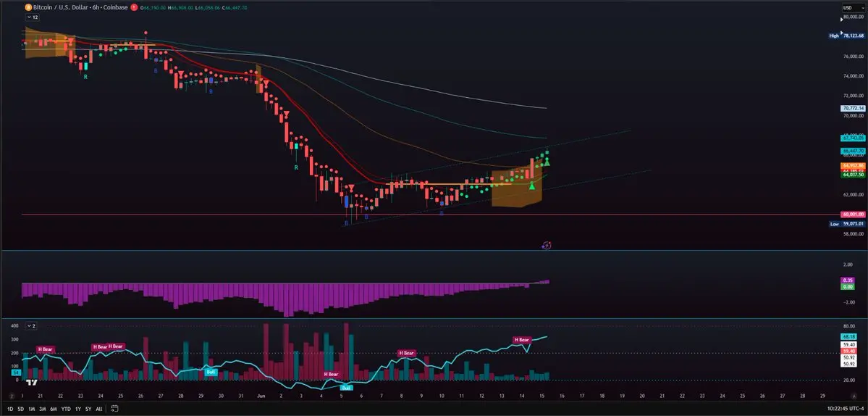Click the Low 59,073.01 price label
868x416 pixels.
(846, 224)
